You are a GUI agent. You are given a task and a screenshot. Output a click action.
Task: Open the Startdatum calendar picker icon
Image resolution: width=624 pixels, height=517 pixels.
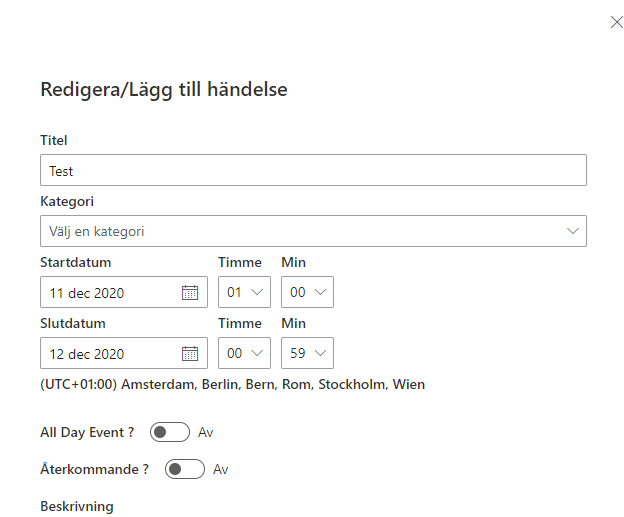point(190,293)
